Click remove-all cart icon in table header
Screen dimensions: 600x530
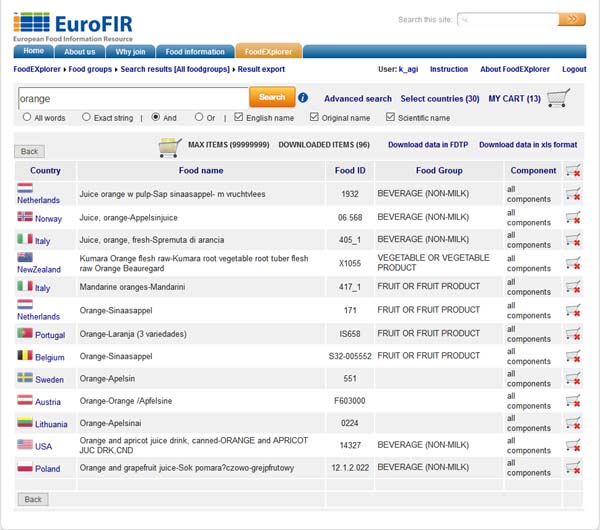573,171
